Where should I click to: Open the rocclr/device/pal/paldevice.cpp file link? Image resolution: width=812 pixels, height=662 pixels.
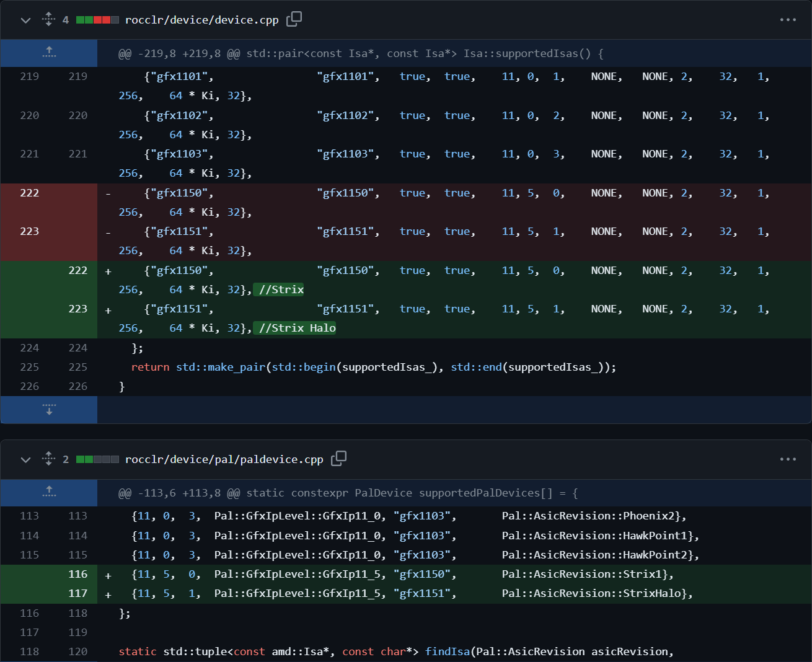click(224, 459)
